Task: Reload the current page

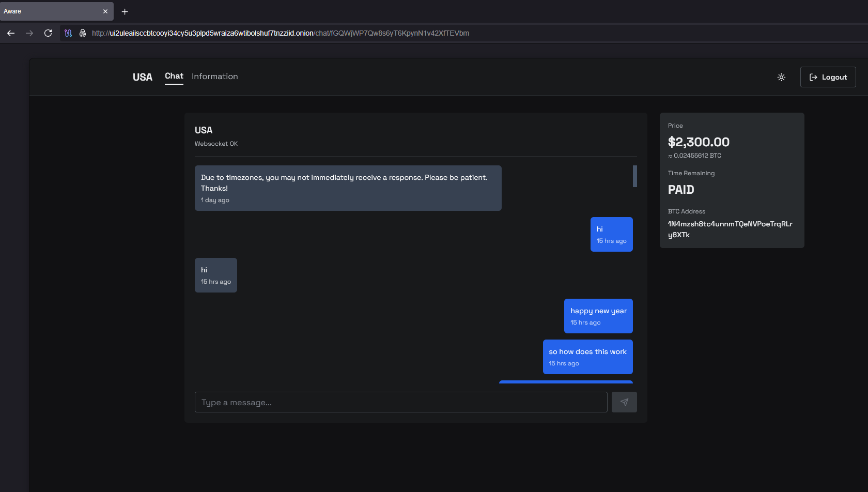Action: coord(48,33)
